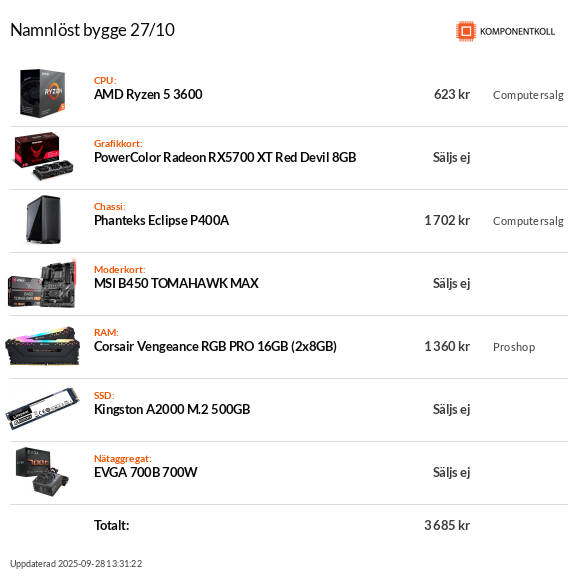
Task: Click the PowerColor Radeon RX5700 XT name
Action: [225, 157]
